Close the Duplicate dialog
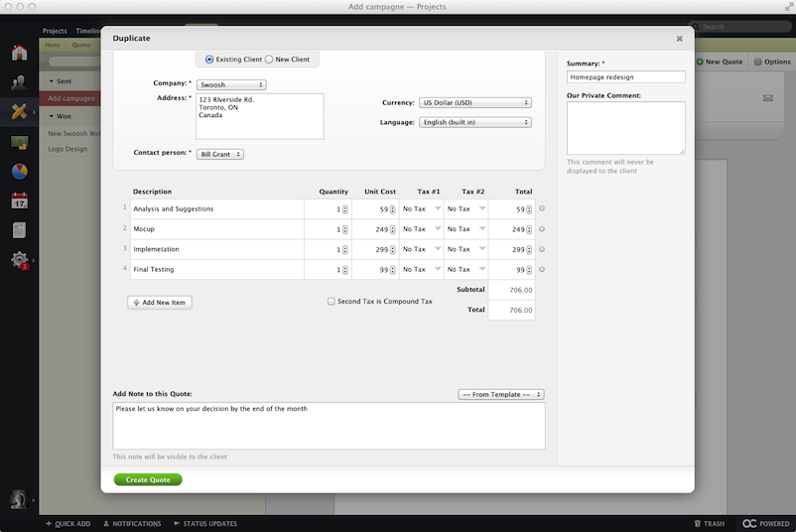 point(679,39)
